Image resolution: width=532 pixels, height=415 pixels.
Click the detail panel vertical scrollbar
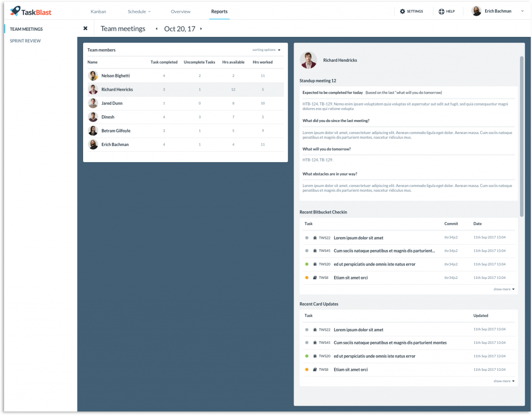522,137
